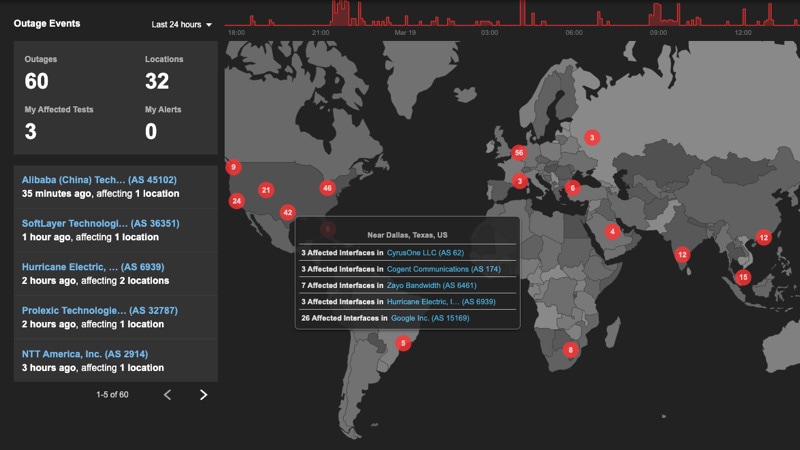Click My Alerts count 0

click(x=151, y=132)
